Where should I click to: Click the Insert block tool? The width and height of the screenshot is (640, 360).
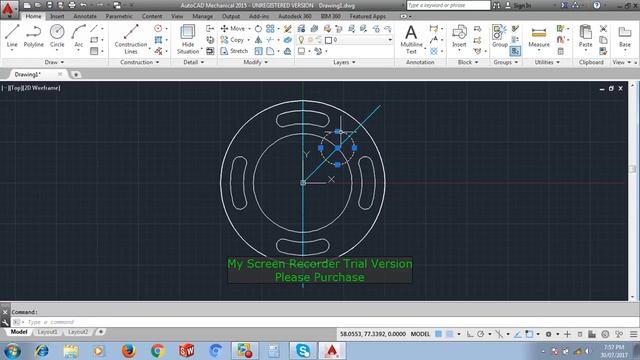(459, 36)
